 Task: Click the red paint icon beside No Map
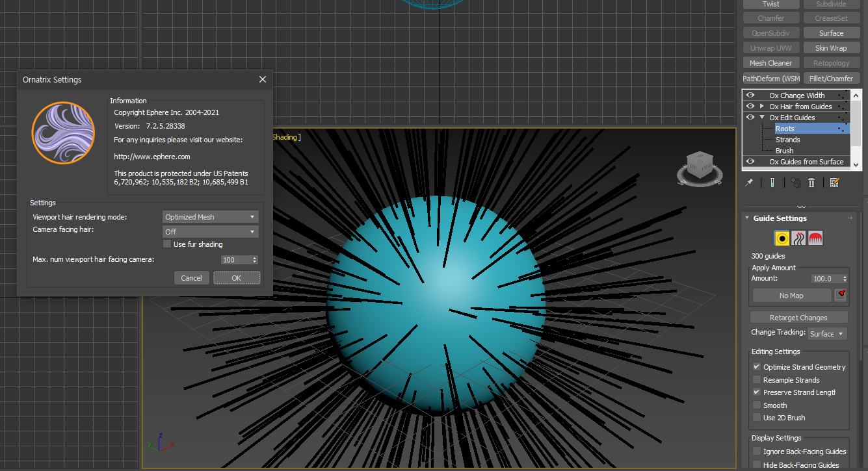[x=841, y=295]
